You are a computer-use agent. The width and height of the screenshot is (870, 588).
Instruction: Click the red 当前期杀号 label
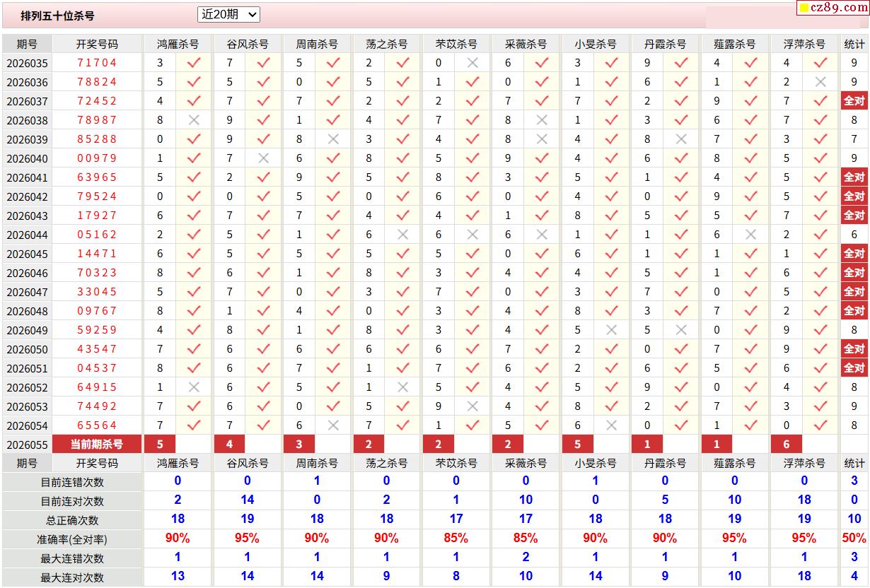click(x=97, y=445)
